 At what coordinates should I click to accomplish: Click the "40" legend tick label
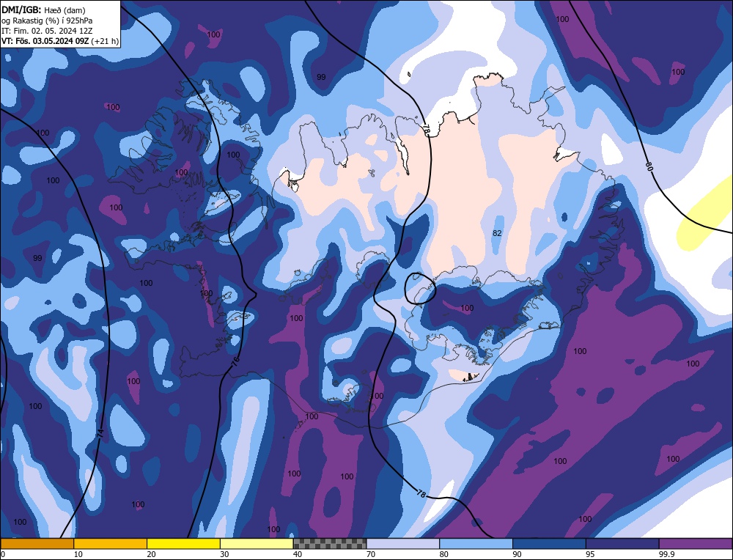pyautogui.click(x=298, y=554)
